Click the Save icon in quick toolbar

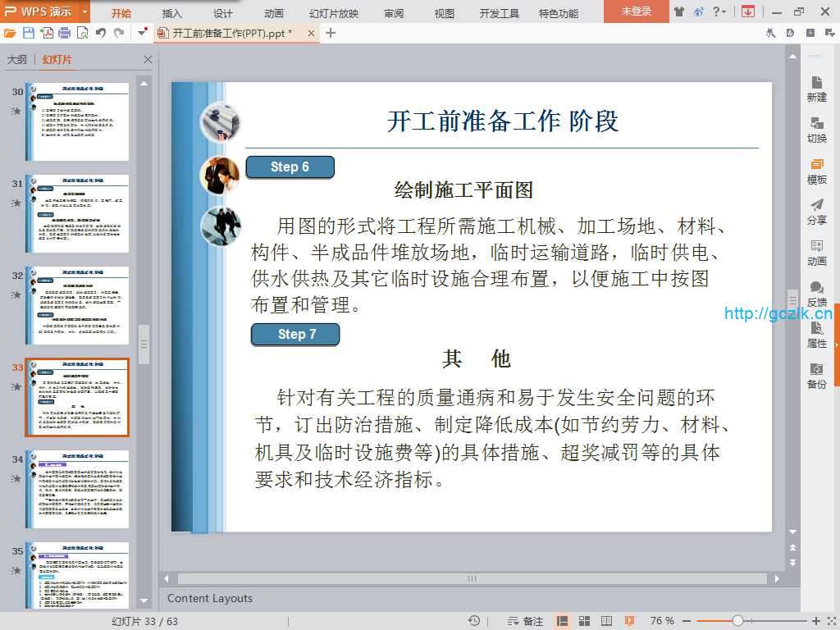pyautogui.click(x=29, y=33)
